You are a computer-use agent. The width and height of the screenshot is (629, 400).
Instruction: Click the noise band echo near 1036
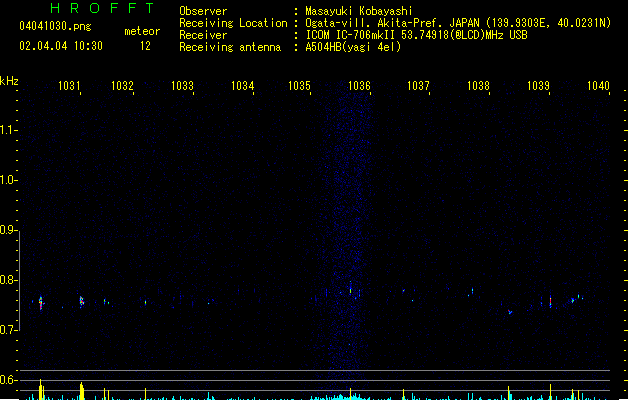pyautogui.click(x=350, y=288)
